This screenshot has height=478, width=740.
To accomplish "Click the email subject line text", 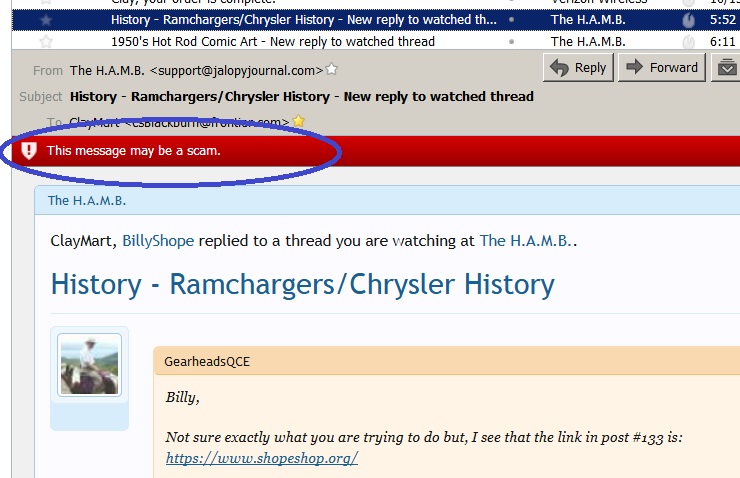I will coord(302,96).
